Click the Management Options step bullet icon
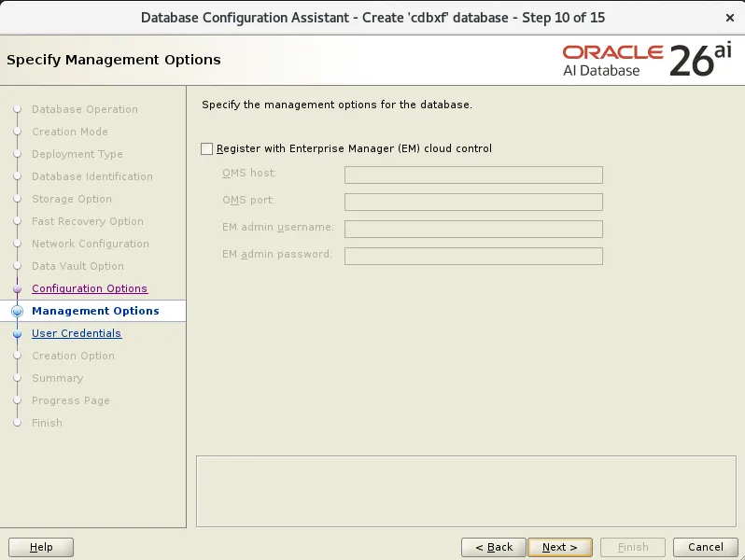 pos(17,311)
